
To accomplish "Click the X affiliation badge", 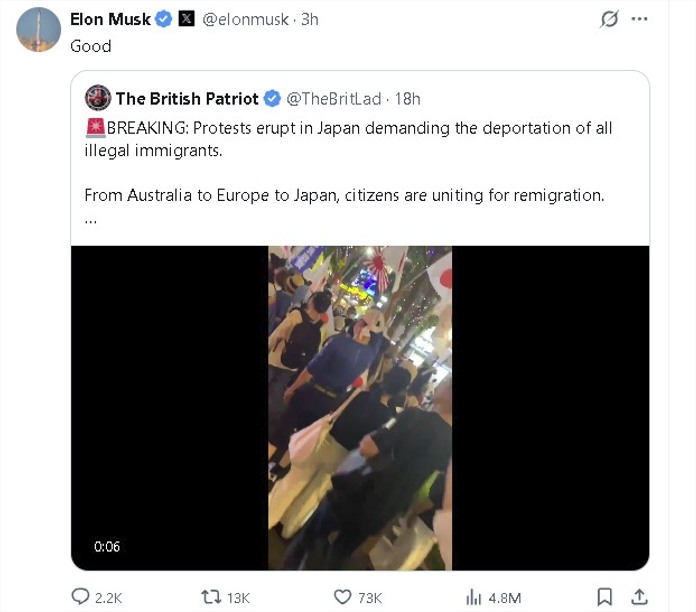I will [186, 19].
